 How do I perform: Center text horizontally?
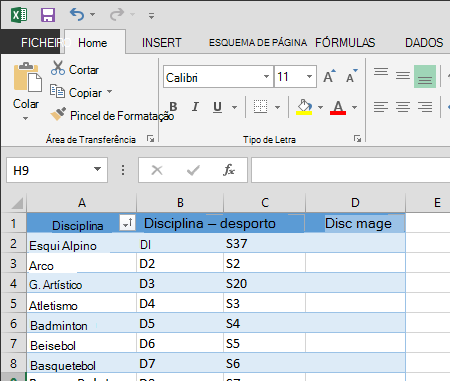[403, 107]
